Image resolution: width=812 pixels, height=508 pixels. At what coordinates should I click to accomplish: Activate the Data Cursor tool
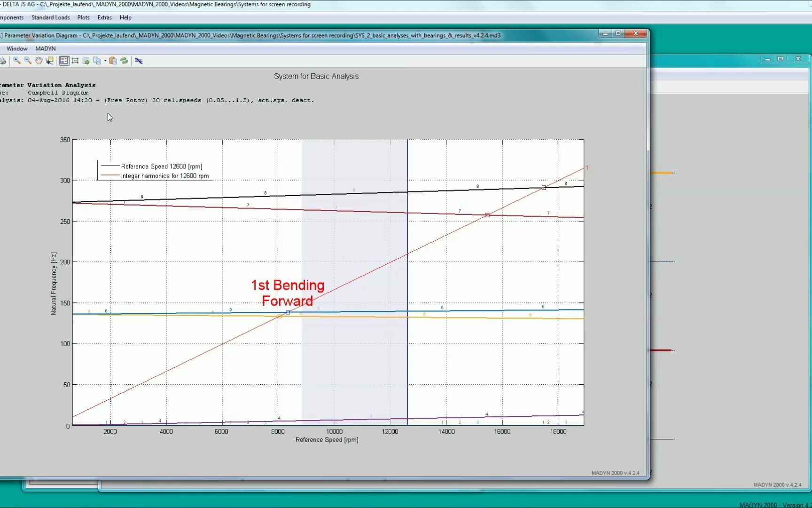49,61
